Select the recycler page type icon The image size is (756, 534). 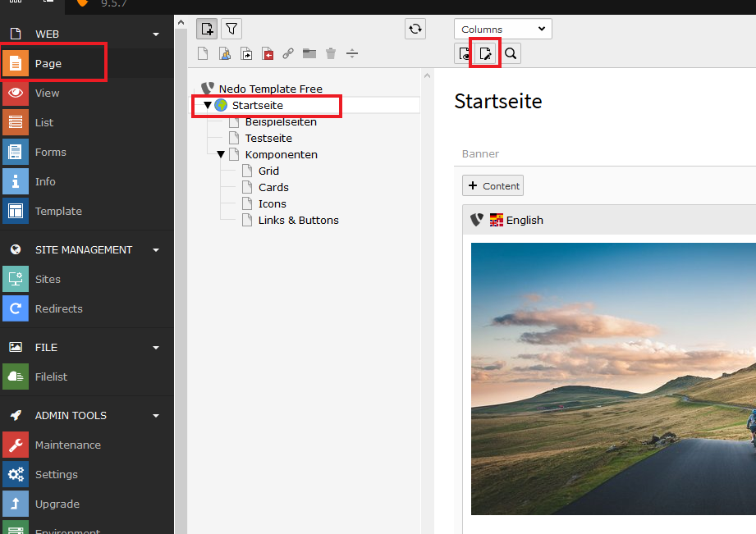[x=331, y=53]
